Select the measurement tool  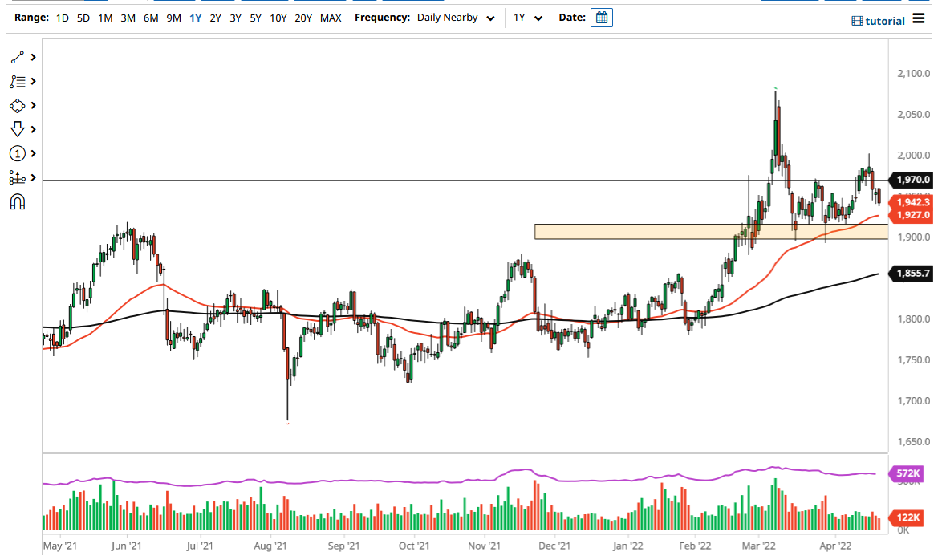click(16, 177)
